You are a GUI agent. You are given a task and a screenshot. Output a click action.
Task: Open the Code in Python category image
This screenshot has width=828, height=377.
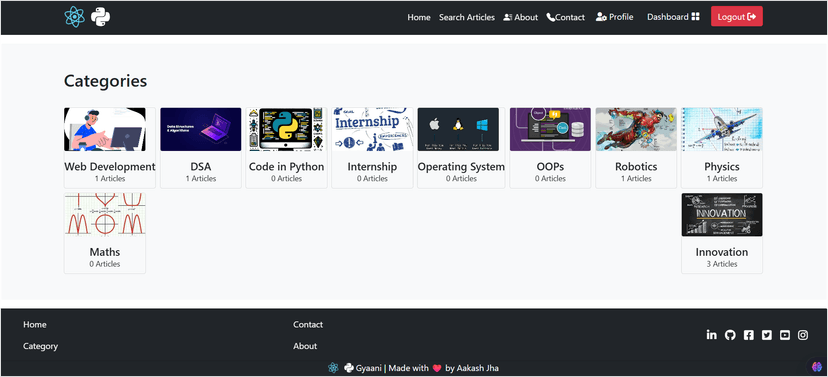click(286, 129)
